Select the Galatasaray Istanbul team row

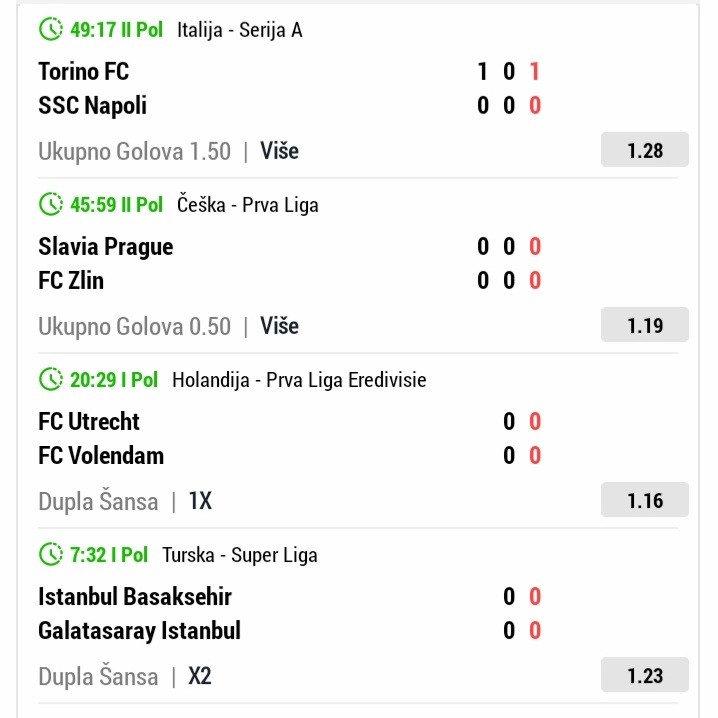[x=139, y=631]
